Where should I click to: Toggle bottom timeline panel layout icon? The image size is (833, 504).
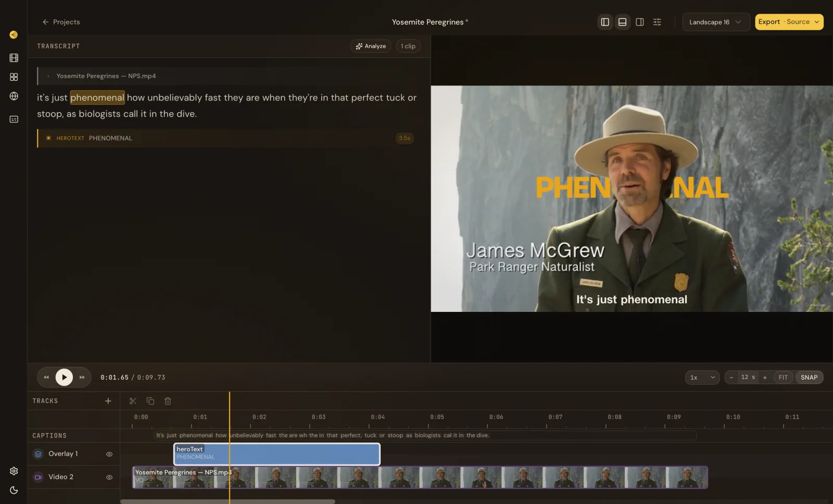(622, 22)
